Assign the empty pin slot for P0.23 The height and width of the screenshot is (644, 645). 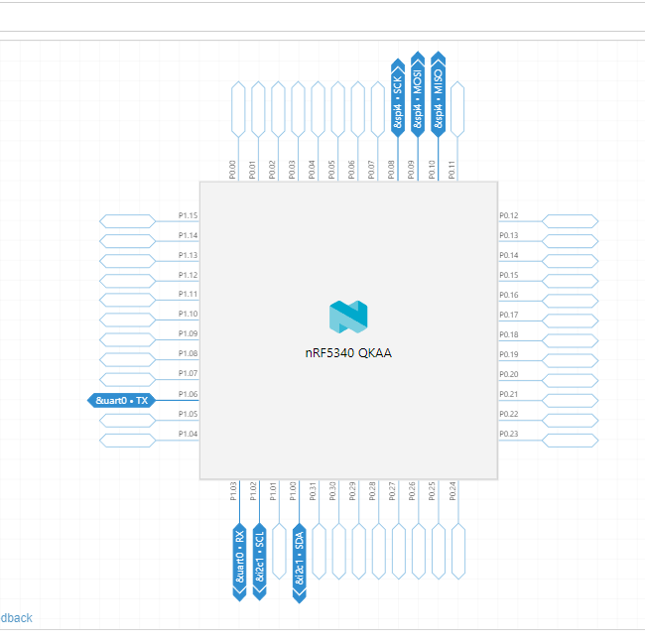click(x=571, y=440)
